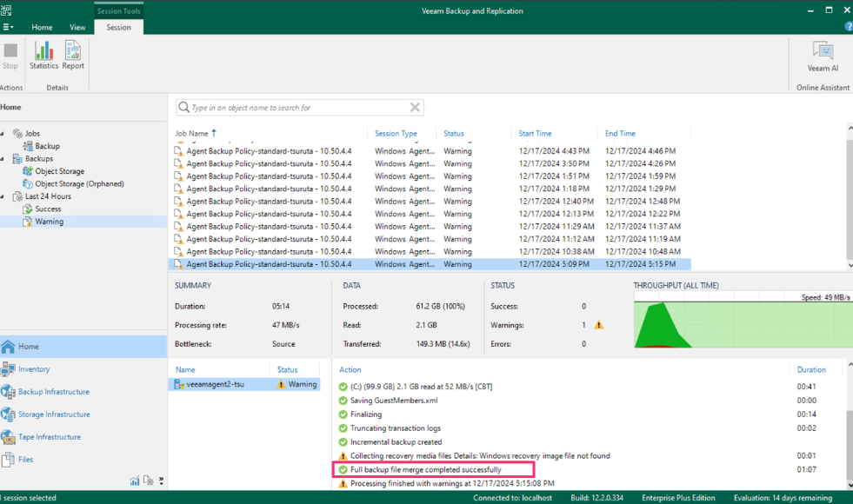853x504 pixels.
Task: Collapse the Backups tree node
Action: 3,159
